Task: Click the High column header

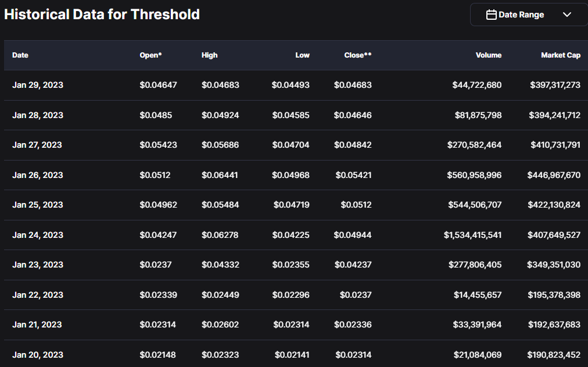Action: click(x=210, y=55)
